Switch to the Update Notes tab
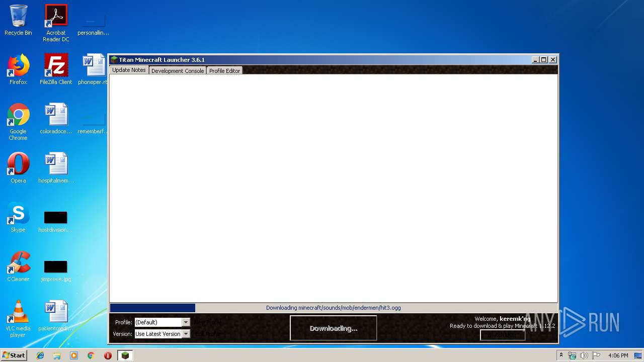The width and height of the screenshot is (644, 362). (129, 70)
